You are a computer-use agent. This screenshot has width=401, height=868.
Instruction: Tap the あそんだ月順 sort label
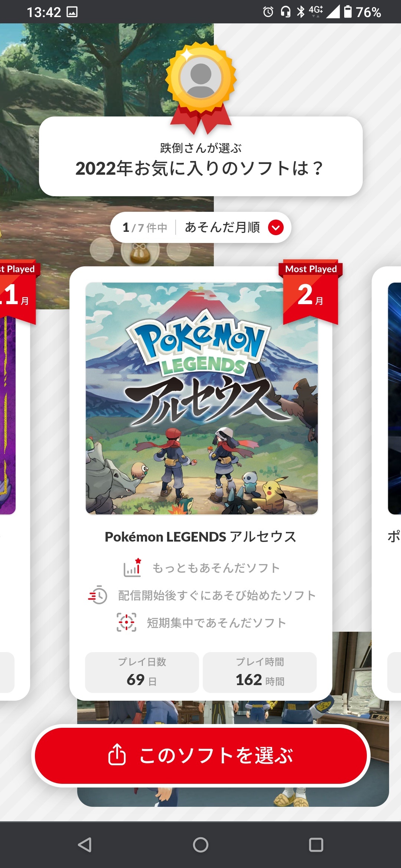pyautogui.click(x=222, y=227)
